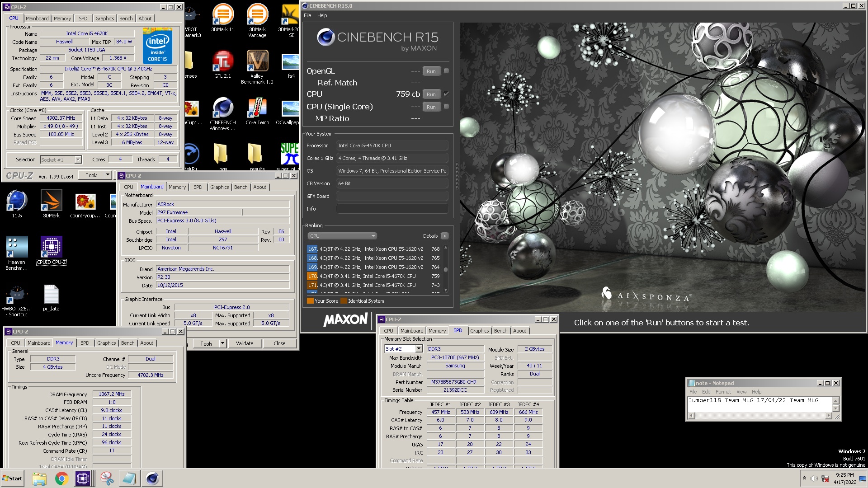Click volume icon in system tray

pos(814,479)
